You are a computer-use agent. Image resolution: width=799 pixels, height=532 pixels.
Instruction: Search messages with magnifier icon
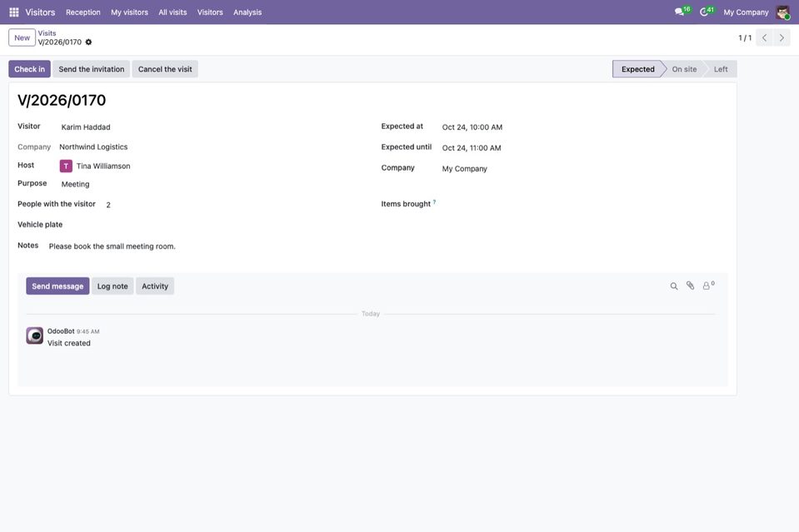(674, 286)
